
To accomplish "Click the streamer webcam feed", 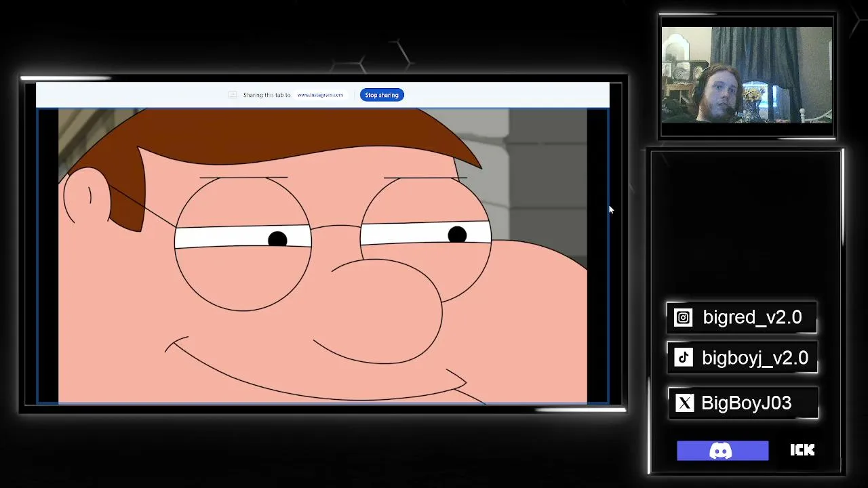I will pos(747,75).
